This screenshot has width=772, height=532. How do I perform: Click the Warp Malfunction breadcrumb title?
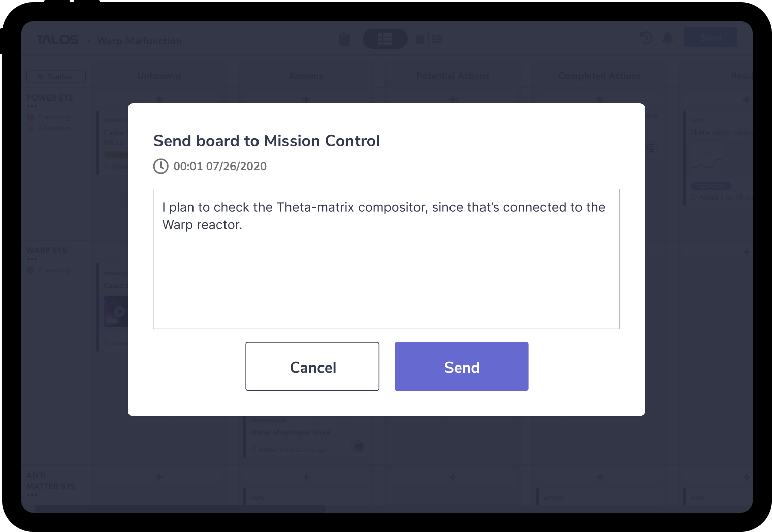139,41
